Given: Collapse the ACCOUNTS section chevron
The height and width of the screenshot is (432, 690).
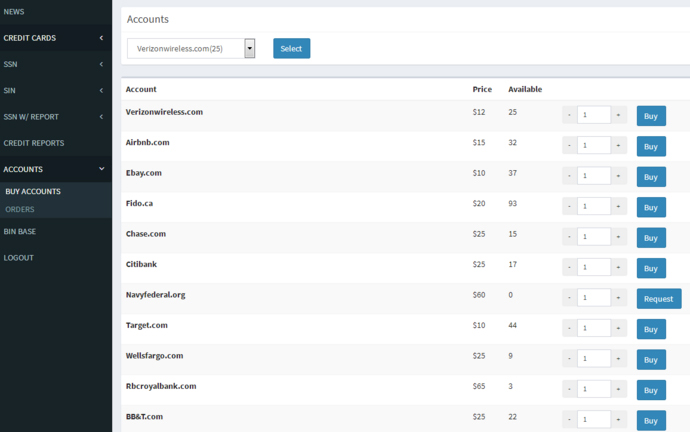Looking at the screenshot, I should click(102, 169).
